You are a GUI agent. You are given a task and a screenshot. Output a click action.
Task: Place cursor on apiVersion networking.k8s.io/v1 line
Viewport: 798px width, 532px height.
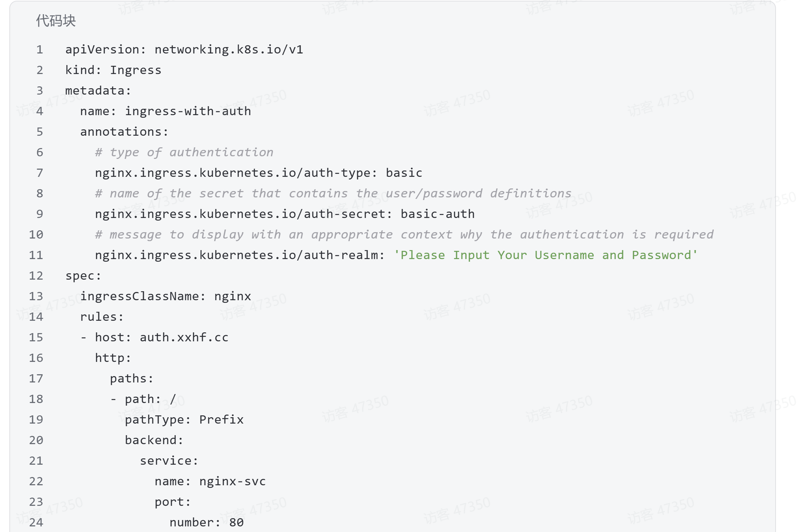tap(184, 50)
